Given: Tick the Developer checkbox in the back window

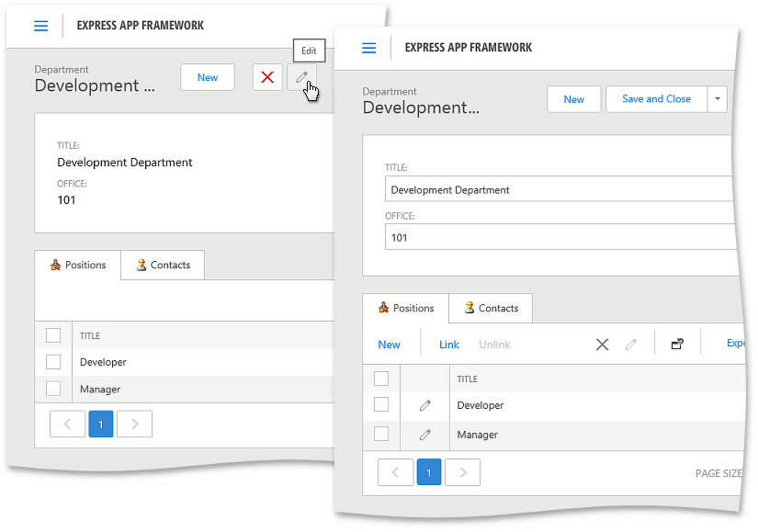Looking at the screenshot, I should point(53,362).
